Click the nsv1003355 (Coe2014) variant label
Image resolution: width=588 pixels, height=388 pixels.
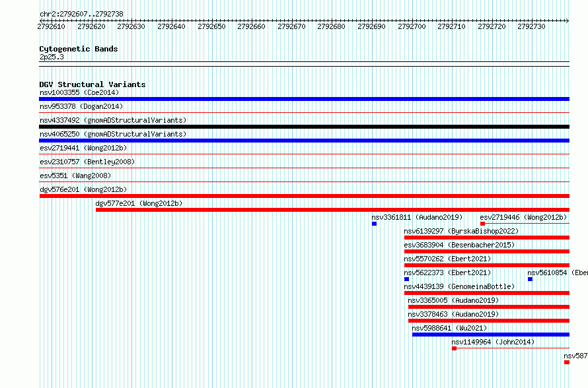79,92
